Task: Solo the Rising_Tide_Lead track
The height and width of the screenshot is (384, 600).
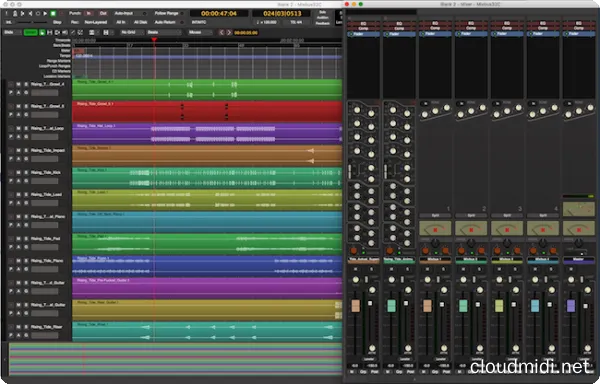Action: click(26, 195)
